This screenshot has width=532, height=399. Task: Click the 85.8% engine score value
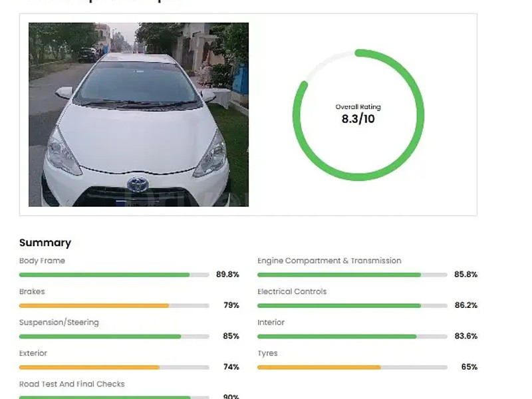tap(465, 275)
